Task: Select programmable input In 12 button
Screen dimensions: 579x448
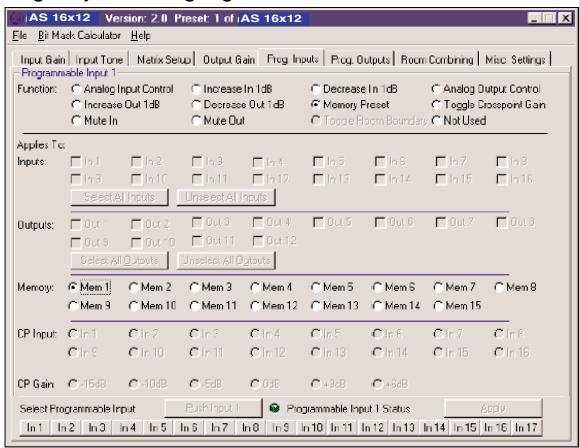Action: (x=373, y=428)
